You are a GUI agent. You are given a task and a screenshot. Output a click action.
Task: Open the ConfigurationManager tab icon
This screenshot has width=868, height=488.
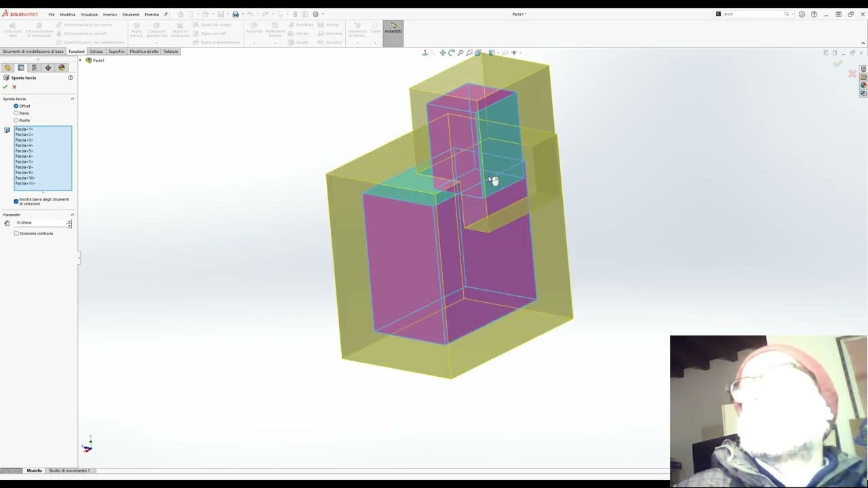[35, 68]
